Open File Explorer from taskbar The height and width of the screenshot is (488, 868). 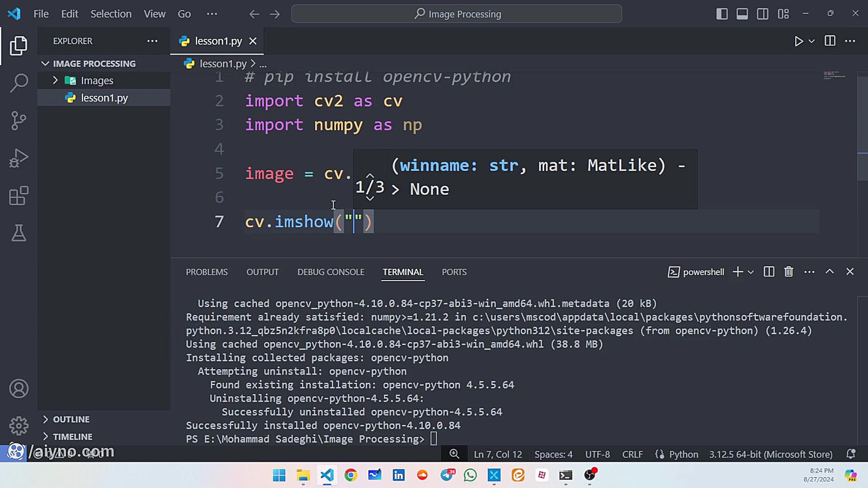(303, 475)
